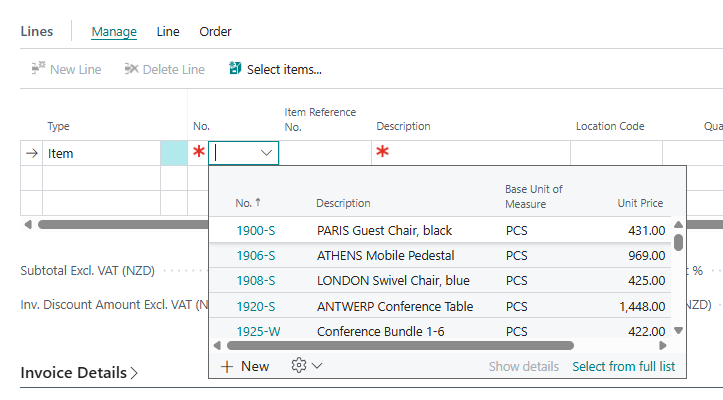Click the plus icon next to New
This screenshot has height=400, width=723.
[x=226, y=367]
